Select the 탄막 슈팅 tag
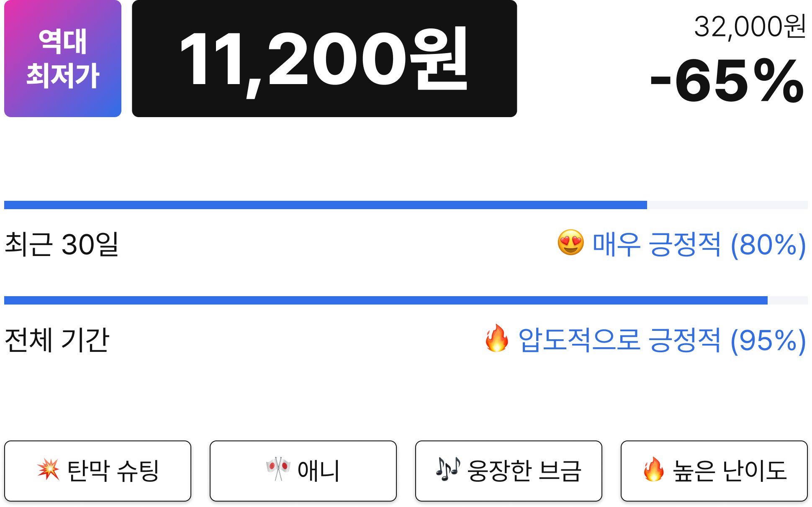The image size is (812, 507). 98,471
